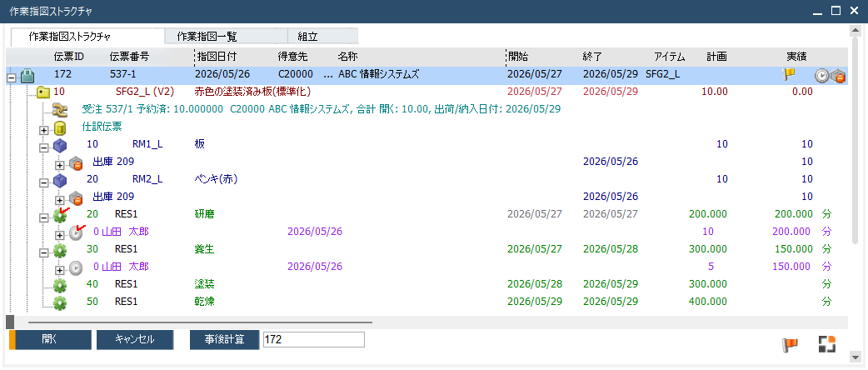Click the アイテム column header
The image size is (868, 370).
(x=669, y=57)
